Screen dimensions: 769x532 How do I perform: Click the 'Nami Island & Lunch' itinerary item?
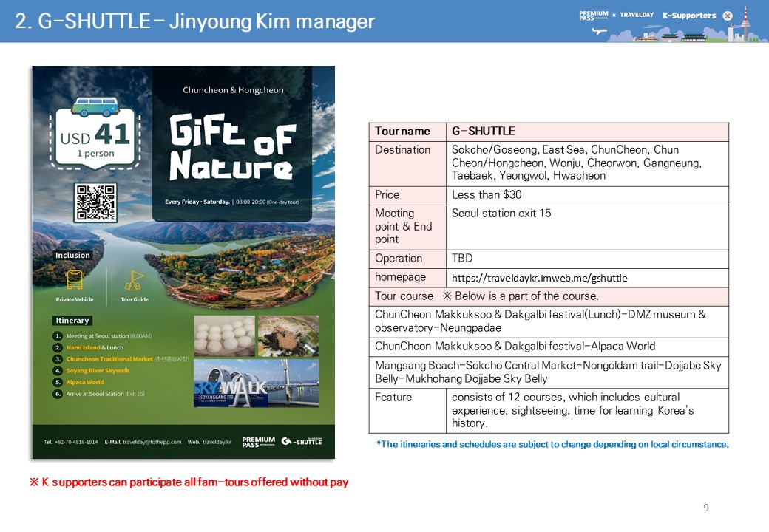pyautogui.click(x=95, y=347)
